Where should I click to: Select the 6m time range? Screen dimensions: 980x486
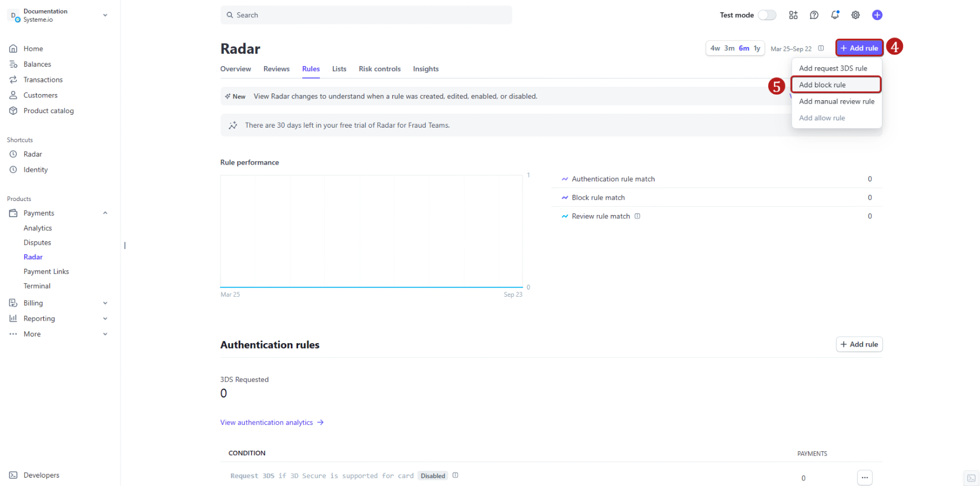click(744, 48)
